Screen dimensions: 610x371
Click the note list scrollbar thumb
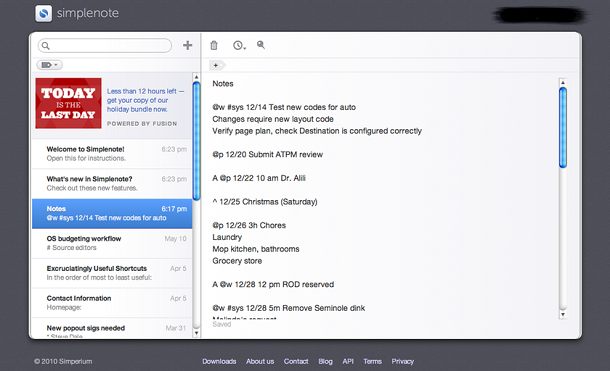[x=196, y=141]
